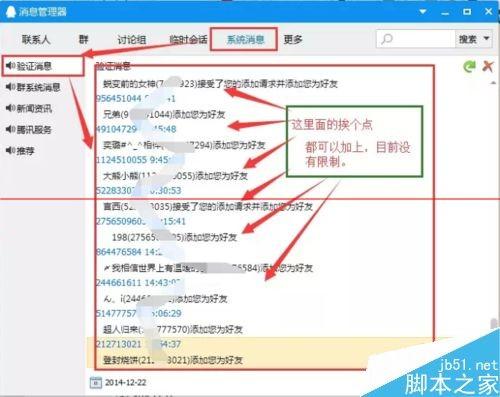The height and width of the screenshot is (397, 500).
Task: Open the title bar dropdown menu arrow
Action: click(423, 12)
